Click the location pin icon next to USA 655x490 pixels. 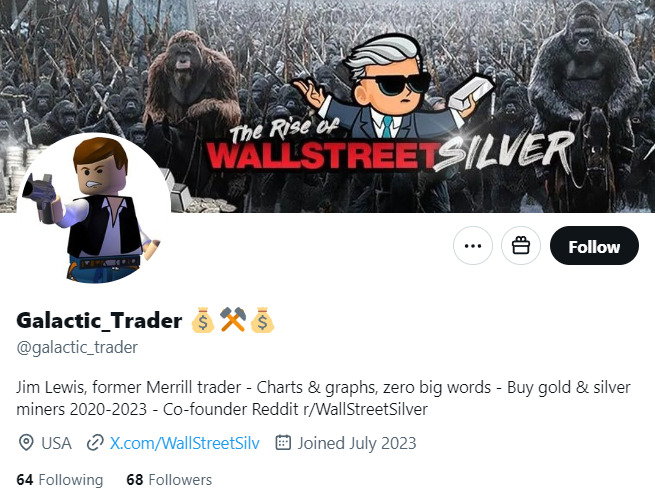26,442
